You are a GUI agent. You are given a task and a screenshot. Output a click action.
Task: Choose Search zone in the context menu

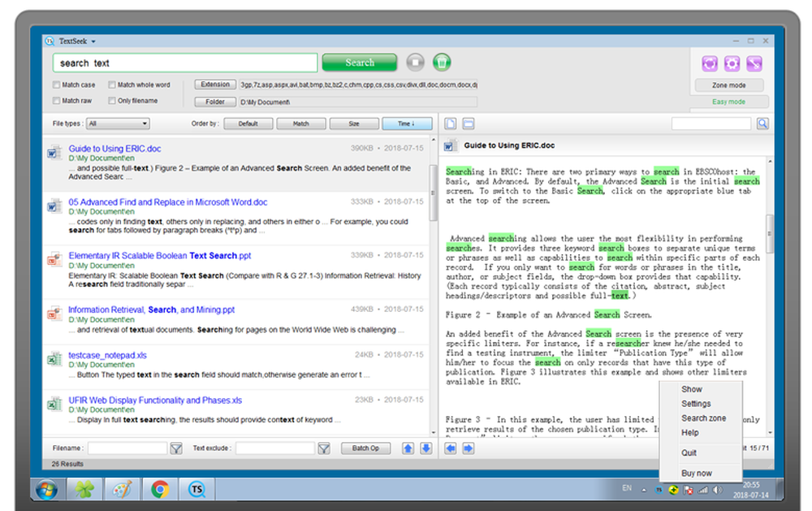coord(703,418)
